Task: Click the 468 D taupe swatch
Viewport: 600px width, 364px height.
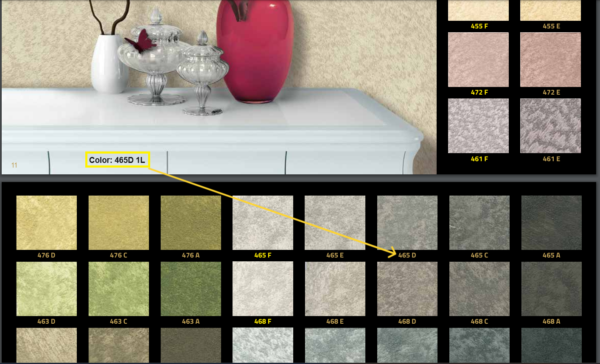Action: [407, 289]
